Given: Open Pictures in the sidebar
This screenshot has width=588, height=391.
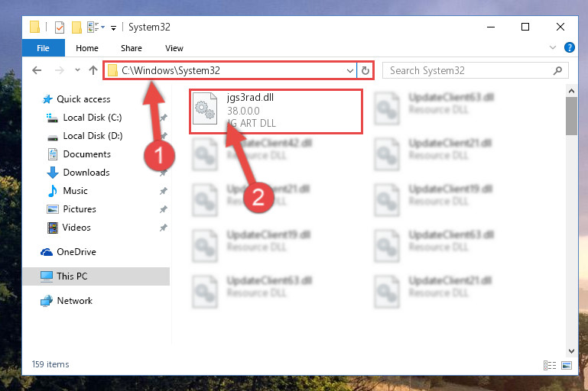Looking at the screenshot, I should tap(80, 209).
